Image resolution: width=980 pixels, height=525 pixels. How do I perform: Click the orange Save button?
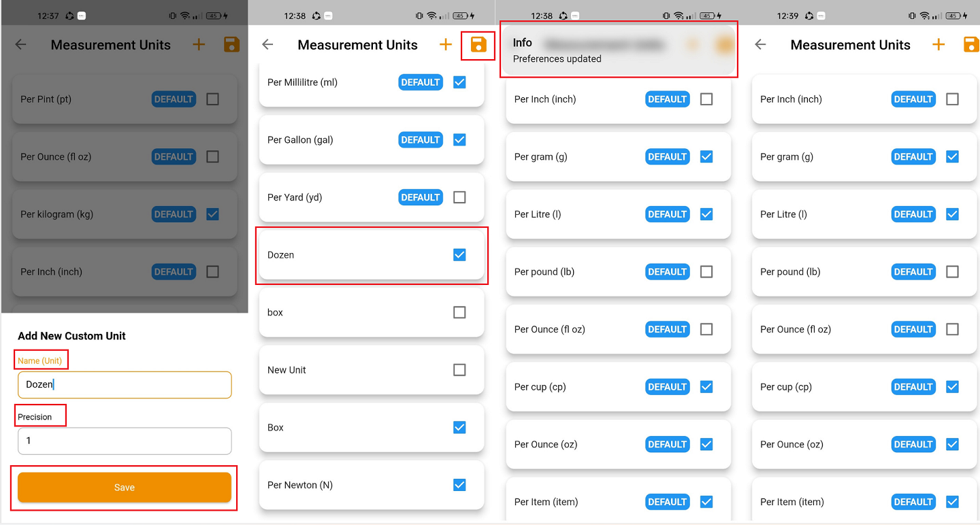[x=125, y=488]
